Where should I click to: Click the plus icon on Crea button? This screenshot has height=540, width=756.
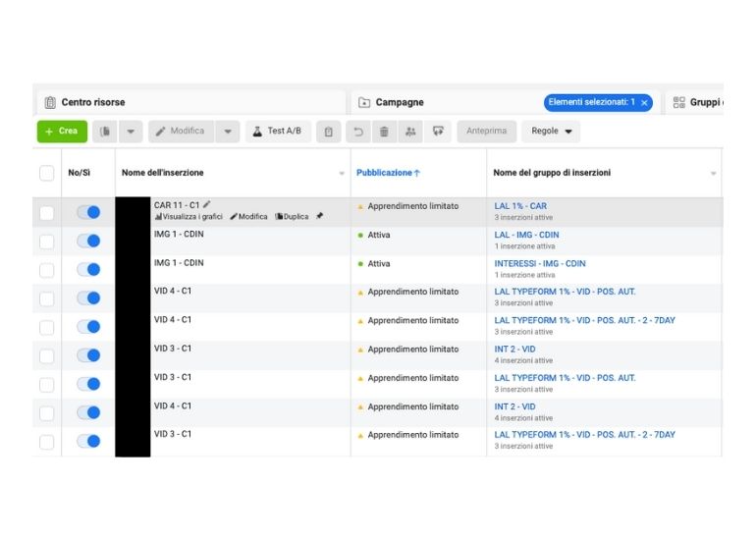point(49,132)
